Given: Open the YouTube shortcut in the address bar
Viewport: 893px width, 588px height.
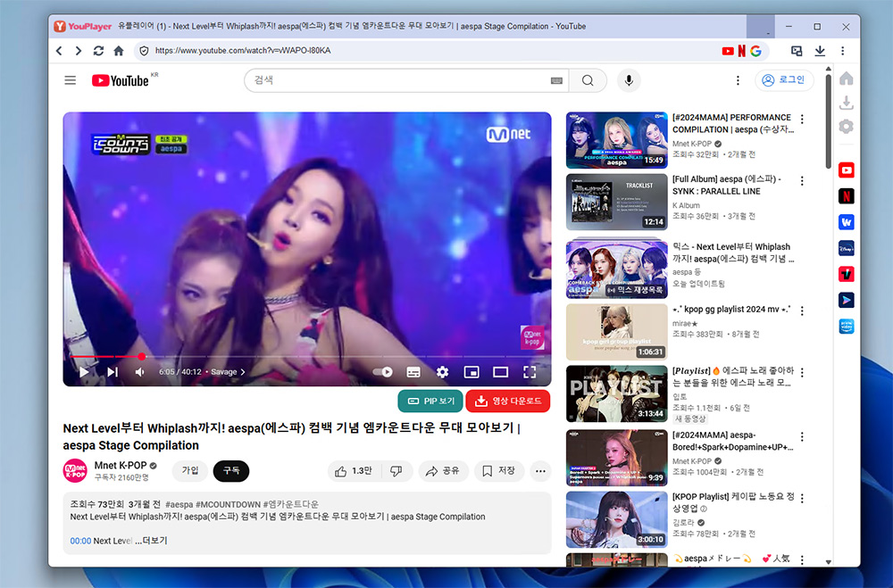Looking at the screenshot, I should (x=727, y=51).
